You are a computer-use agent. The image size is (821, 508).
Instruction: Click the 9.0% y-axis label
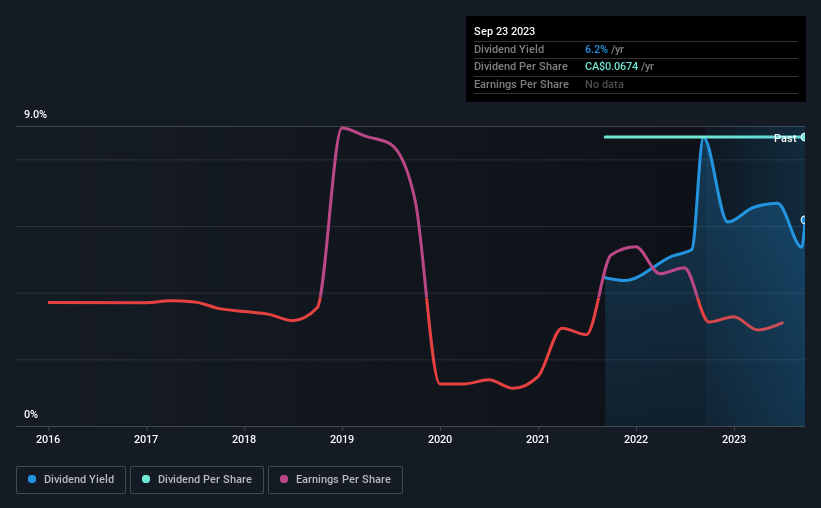click(35, 115)
